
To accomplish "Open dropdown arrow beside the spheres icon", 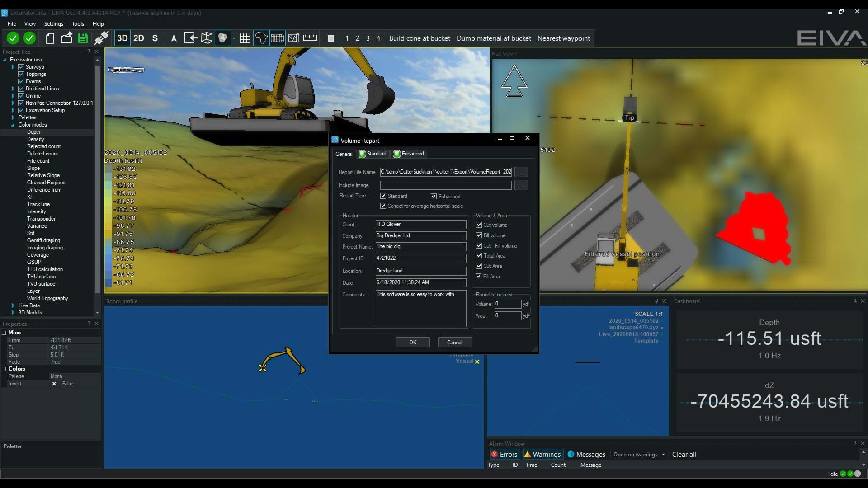I will [234, 38].
